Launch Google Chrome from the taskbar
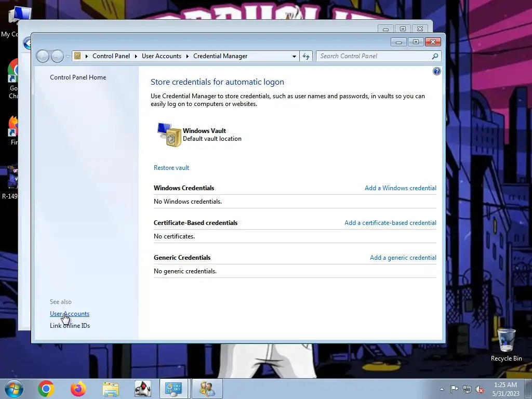 coord(46,389)
